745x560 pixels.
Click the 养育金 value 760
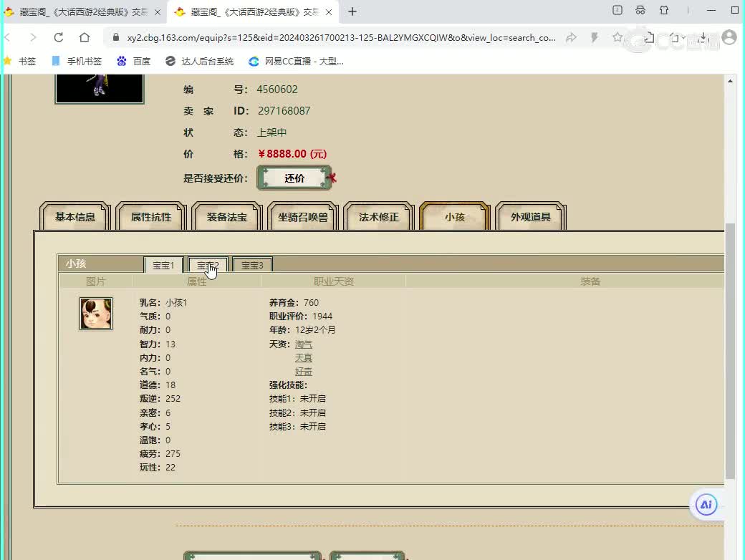pos(311,303)
